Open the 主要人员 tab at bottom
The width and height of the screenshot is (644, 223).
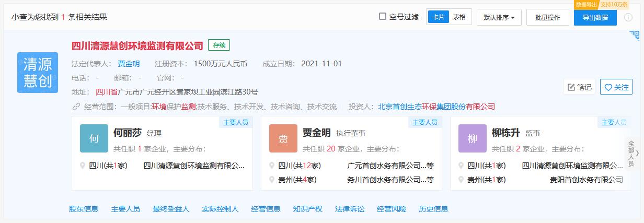pyautogui.click(x=125, y=209)
